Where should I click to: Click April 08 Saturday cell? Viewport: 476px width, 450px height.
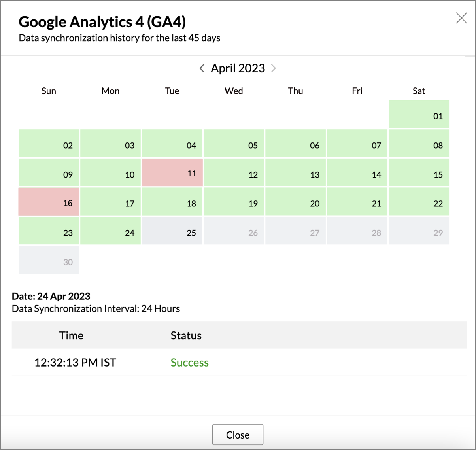coord(419,144)
